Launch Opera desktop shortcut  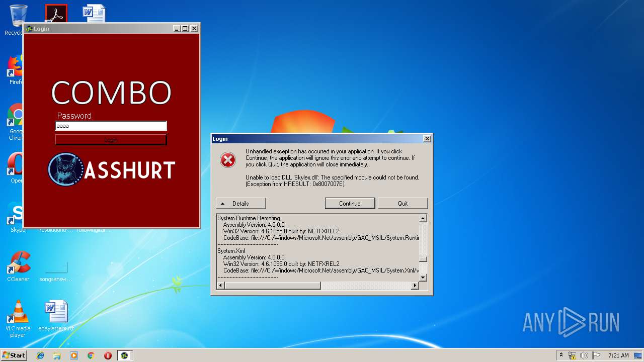coord(15,168)
